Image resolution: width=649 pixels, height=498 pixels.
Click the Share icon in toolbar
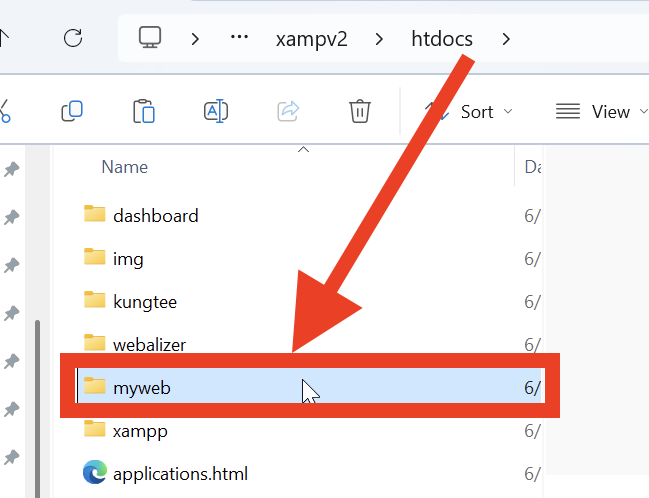288,111
